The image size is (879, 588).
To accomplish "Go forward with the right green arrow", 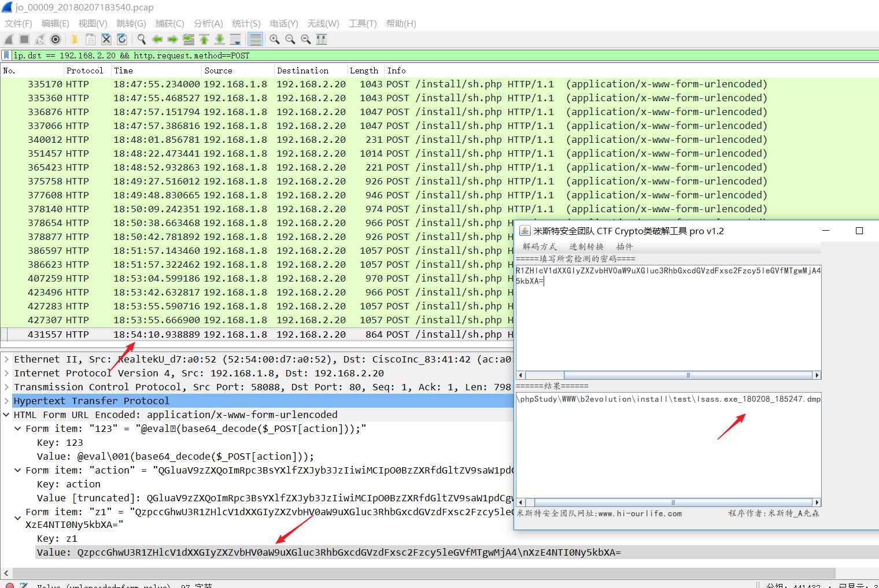I will 172,39.
